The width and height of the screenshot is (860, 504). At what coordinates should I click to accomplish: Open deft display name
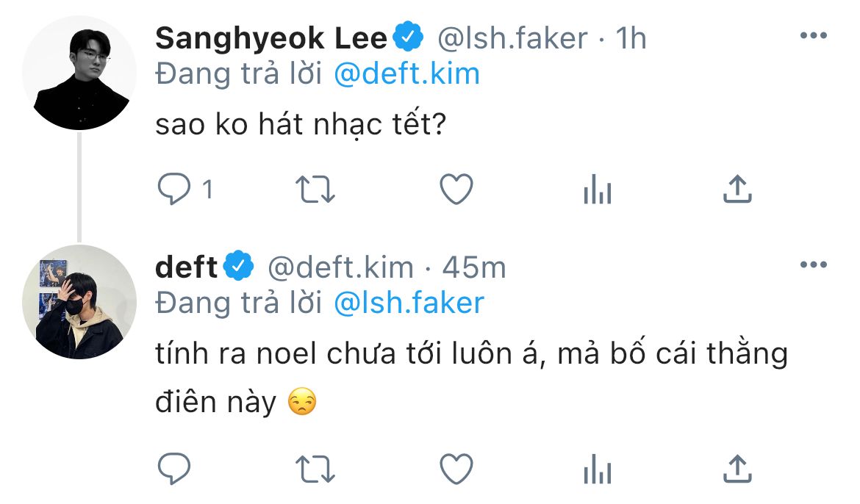pos(186,267)
